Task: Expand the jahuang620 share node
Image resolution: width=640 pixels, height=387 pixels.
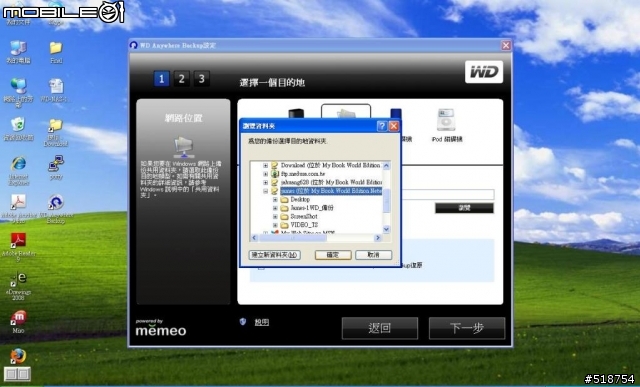Action: tap(265, 182)
